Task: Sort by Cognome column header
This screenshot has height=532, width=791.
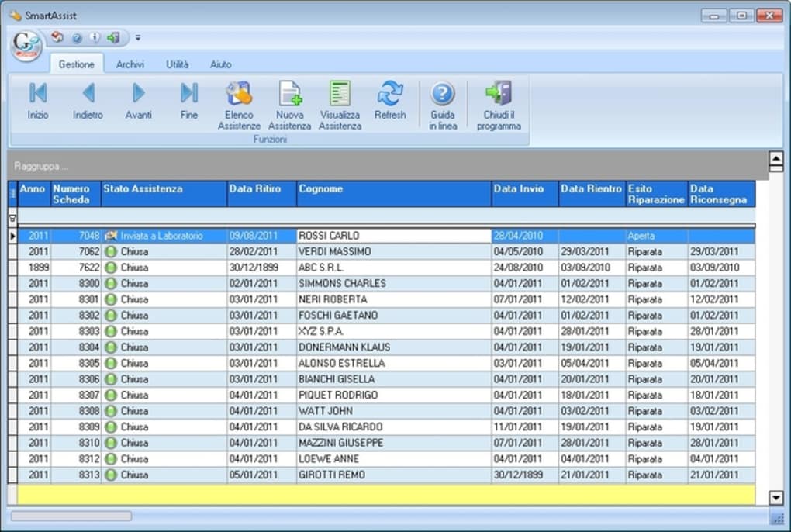Action: [394, 194]
